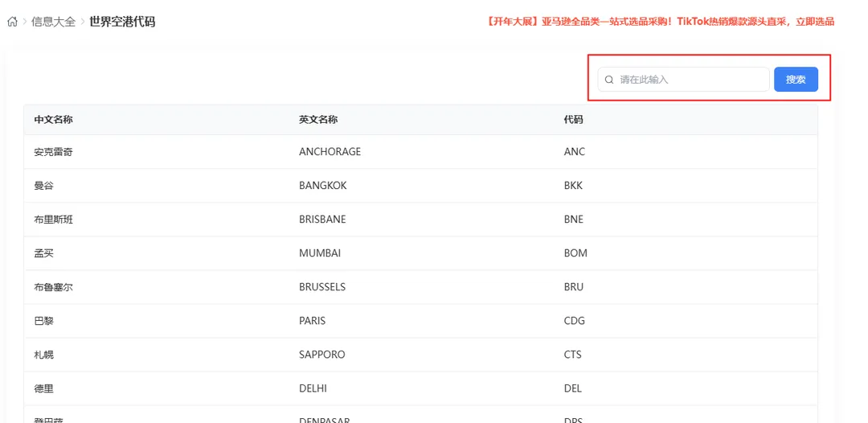Select the DEL code cell
Viewport: 868px width, 423px height.
click(x=572, y=388)
